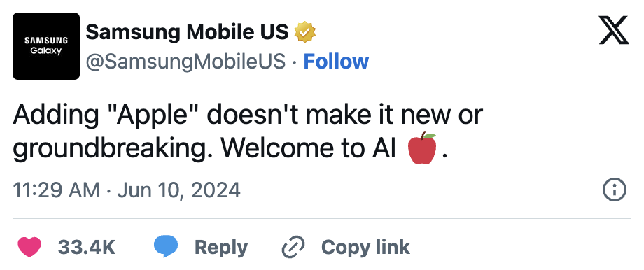Select the Reply text label
The height and width of the screenshot is (270, 644).
[x=221, y=248]
